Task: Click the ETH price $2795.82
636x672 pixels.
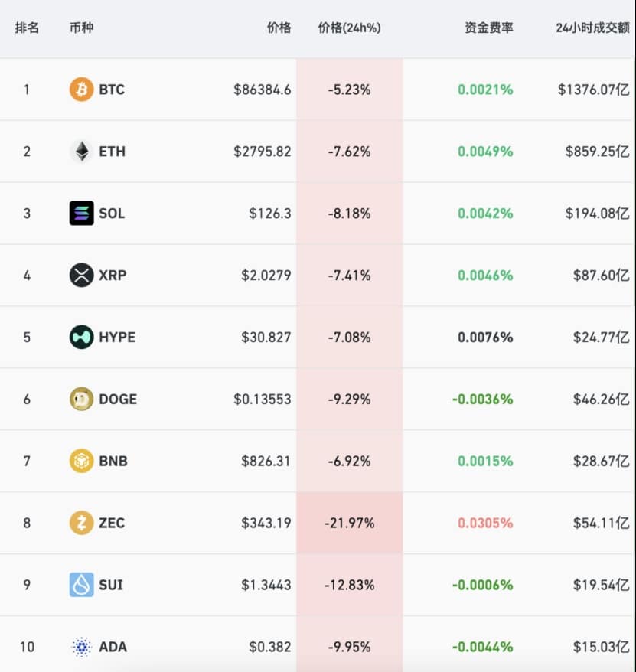Action: pos(263,152)
